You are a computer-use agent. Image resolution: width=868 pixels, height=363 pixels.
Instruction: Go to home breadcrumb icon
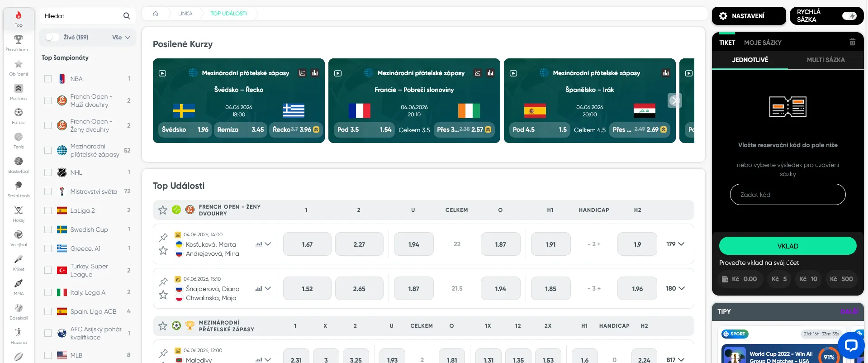[x=156, y=14]
